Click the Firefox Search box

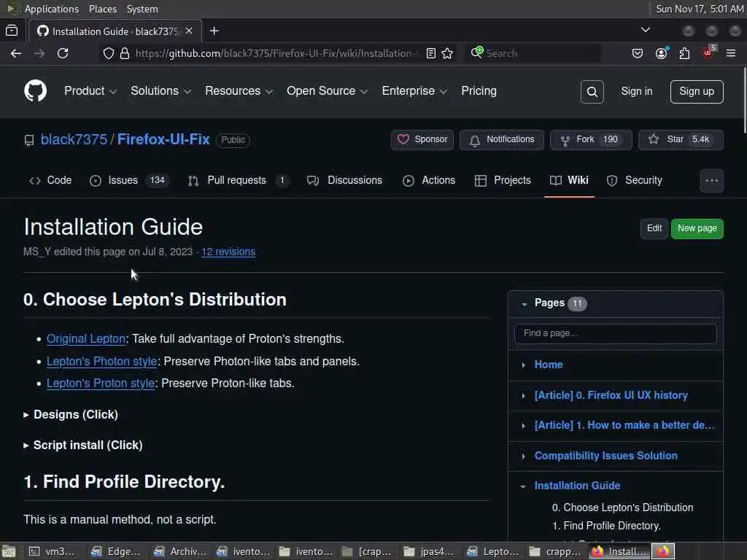[533, 53]
